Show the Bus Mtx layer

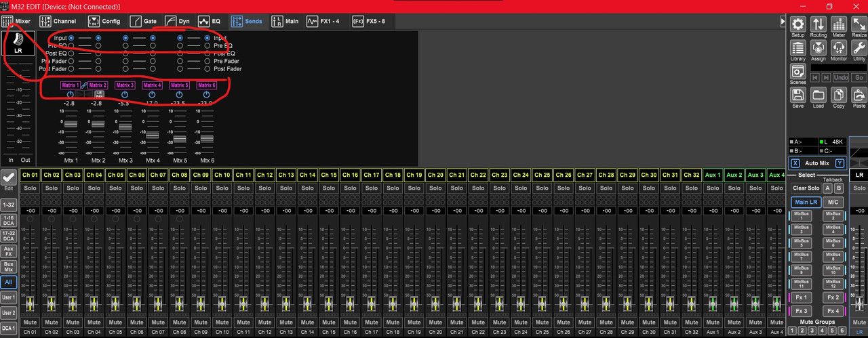pos(9,266)
